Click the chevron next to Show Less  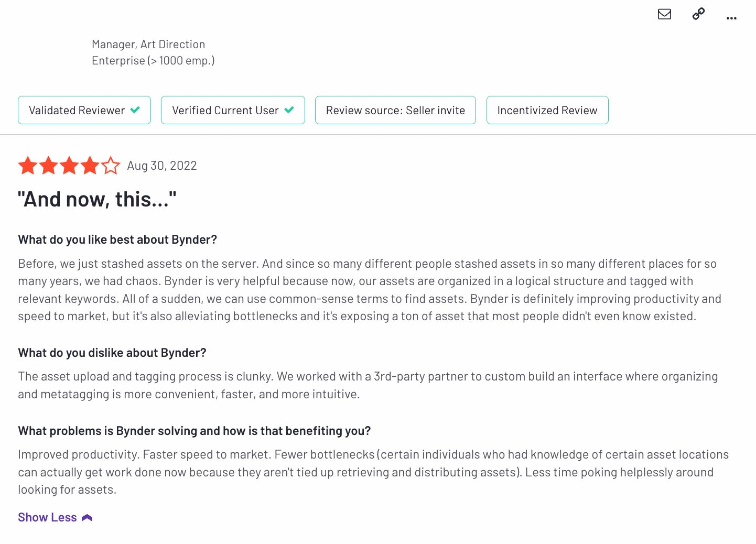click(x=87, y=518)
